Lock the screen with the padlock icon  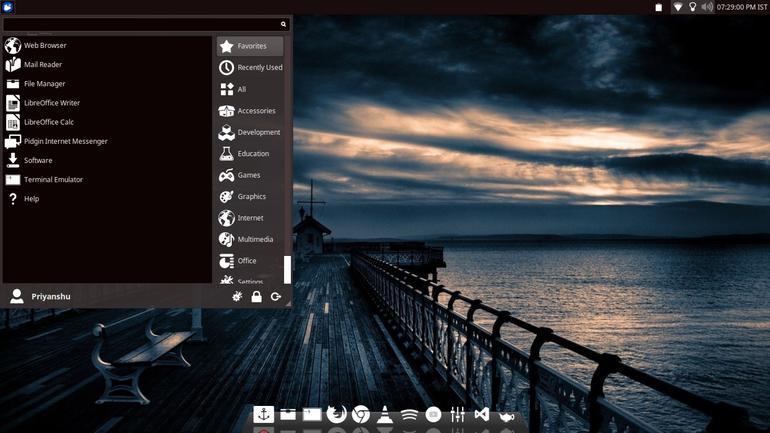click(x=256, y=297)
